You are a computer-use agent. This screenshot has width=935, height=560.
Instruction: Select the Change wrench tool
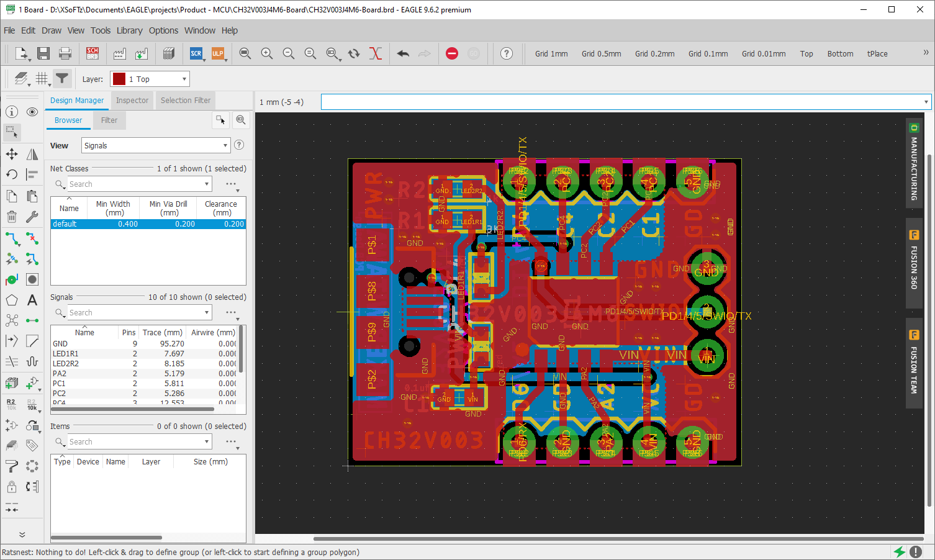tap(32, 217)
